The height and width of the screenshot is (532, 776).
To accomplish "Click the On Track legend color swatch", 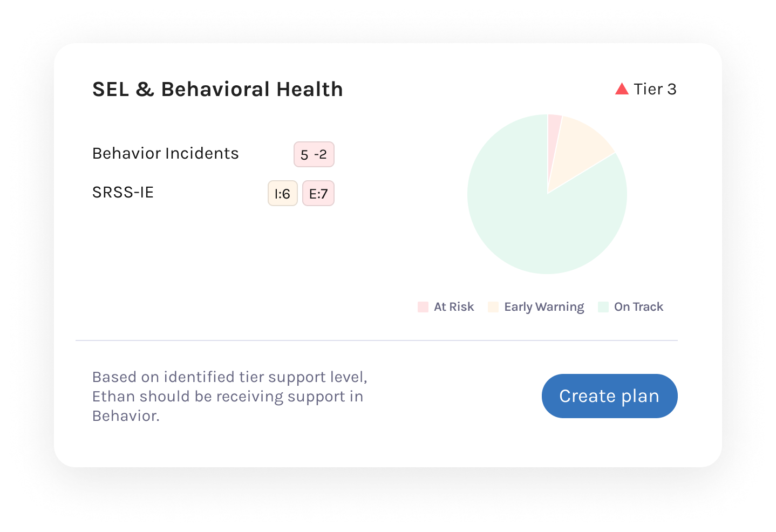I will coord(603,307).
